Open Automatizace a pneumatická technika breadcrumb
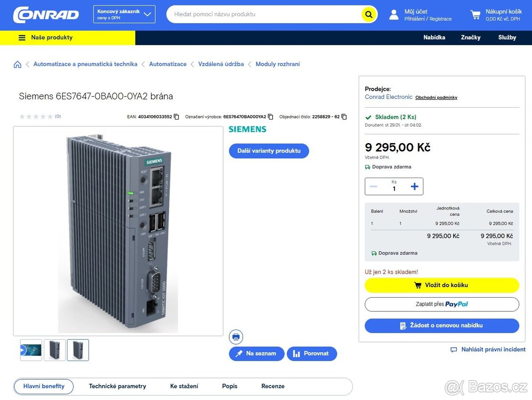The width and height of the screenshot is (532, 400). click(x=85, y=64)
